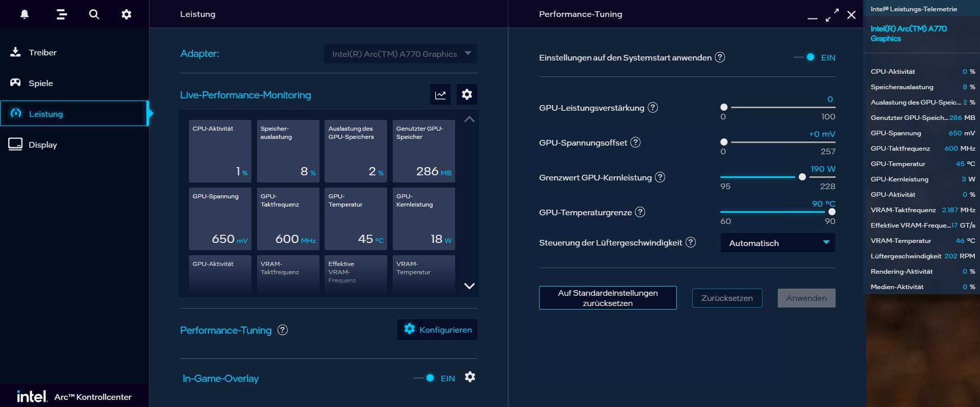980x407 pixels.
Task: Click Auf Standardeinstellungen zurücksetzen button
Action: click(608, 298)
